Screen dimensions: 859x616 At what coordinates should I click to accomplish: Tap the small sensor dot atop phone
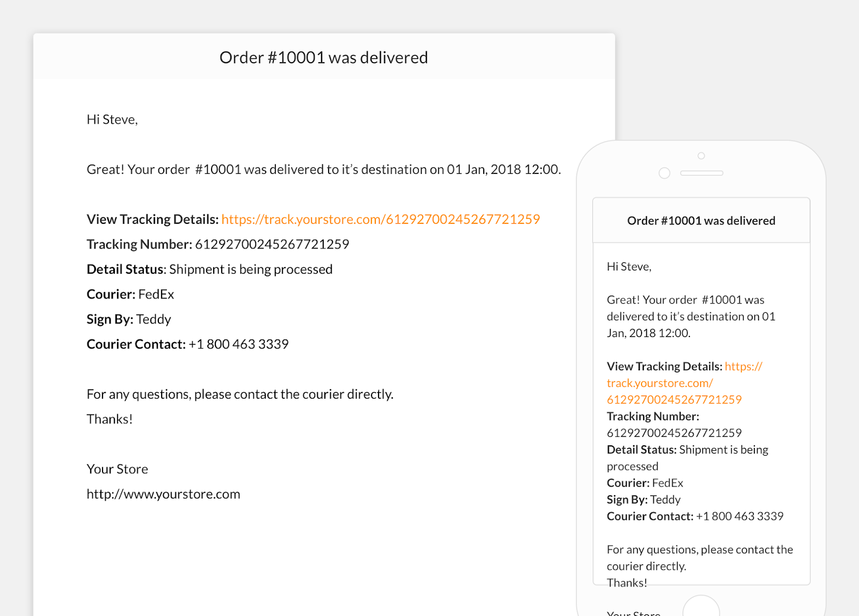click(x=701, y=156)
